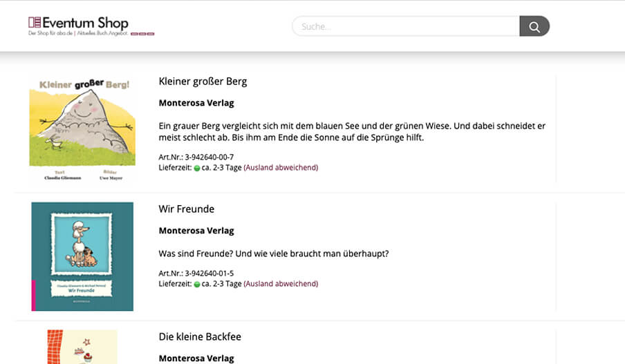
Task: Click the shop tagline under the logo
Action: point(78,33)
